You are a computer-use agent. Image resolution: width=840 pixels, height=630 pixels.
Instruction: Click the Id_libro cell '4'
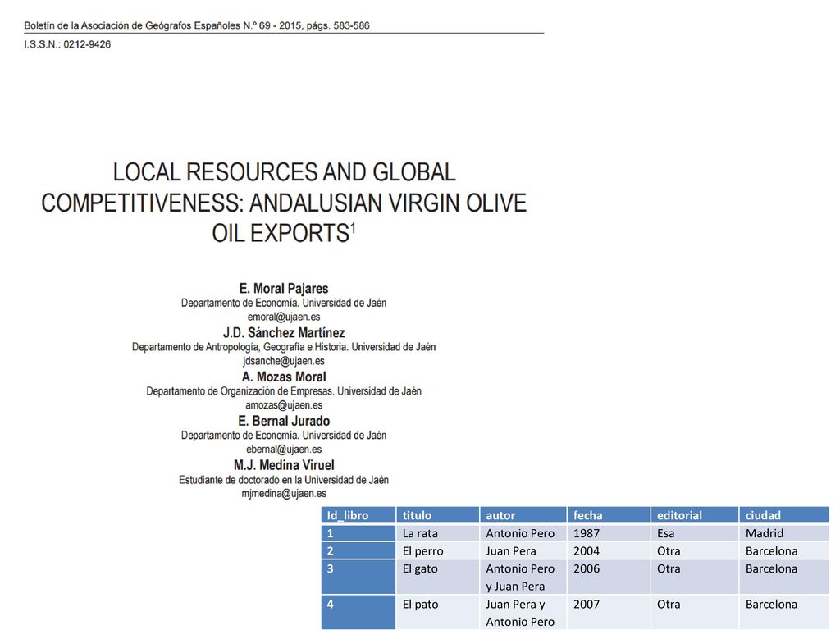(x=358, y=612)
